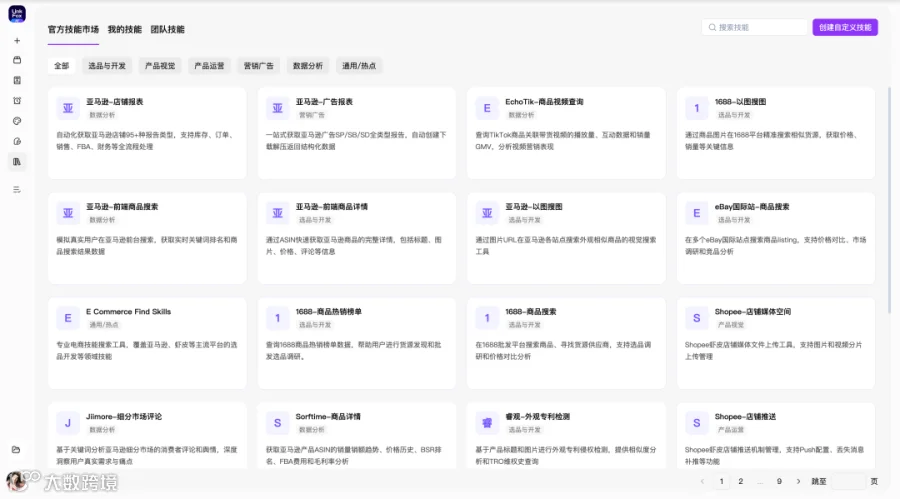Click the pagination ellipsis between pages 2 and 9
The width and height of the screenshot is (900, 499).
point(760,481)
